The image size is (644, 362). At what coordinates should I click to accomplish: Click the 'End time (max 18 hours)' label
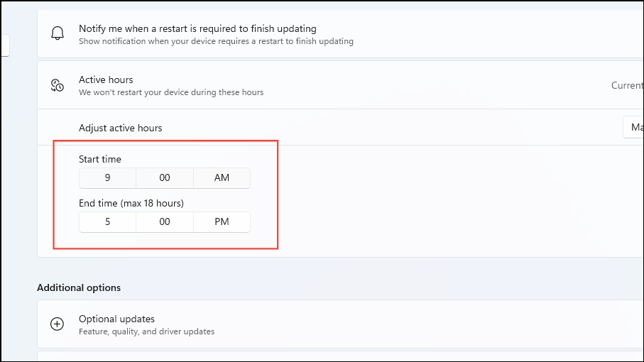[131, 203]
